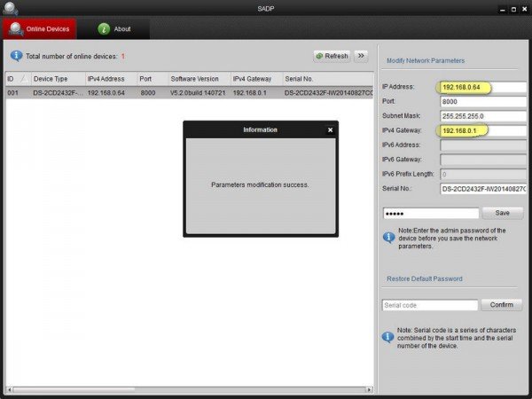This screenshot has height=399, width=532.
Task: Minimize the SADP window
Action: pyautogui.click(x=503, y=10)
